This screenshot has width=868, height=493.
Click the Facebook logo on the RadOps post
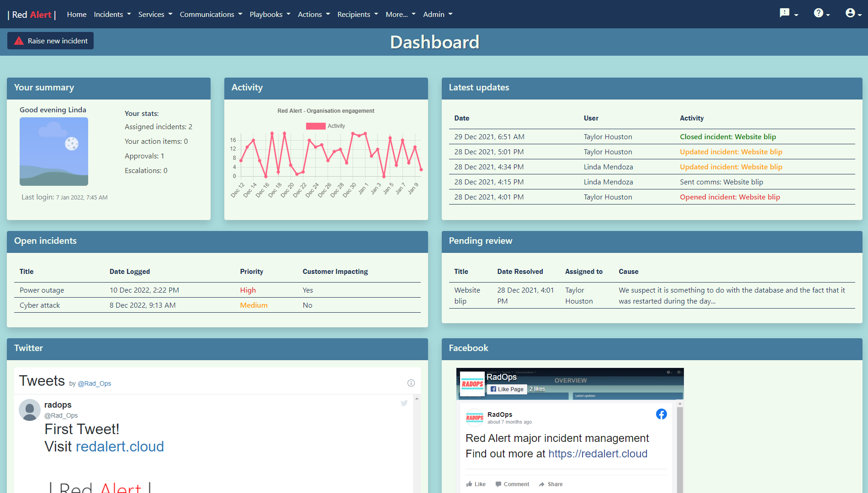tap(661, 414)
